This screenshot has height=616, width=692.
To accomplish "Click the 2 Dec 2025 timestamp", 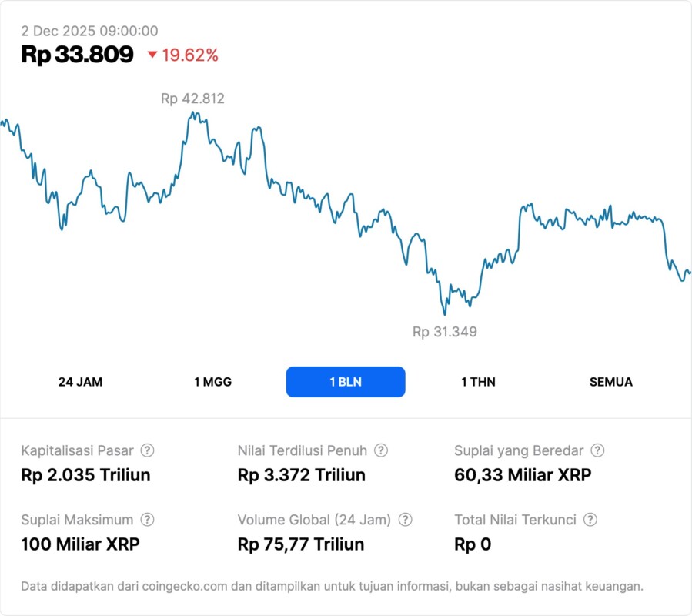I will [x=89, y=31].
